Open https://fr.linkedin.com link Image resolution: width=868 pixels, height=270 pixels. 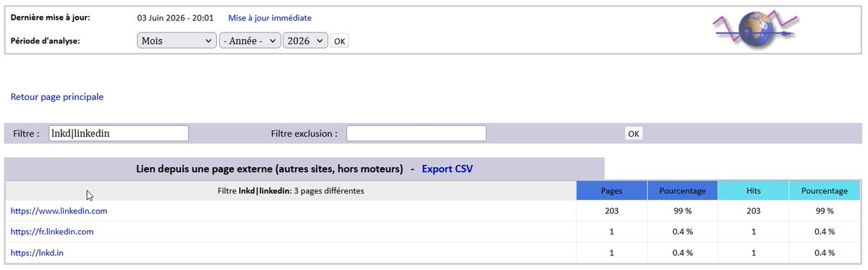coord(52,232)
